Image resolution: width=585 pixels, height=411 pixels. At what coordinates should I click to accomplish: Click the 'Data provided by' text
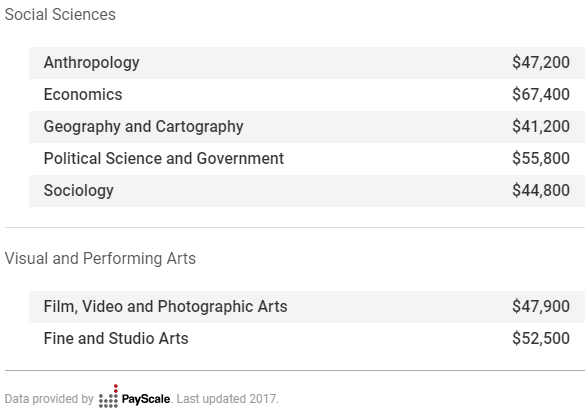pos(49,399)
